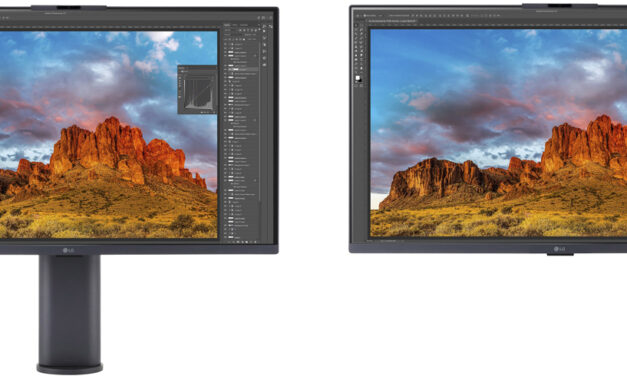Click the desert landscape canvas on the right monitor
Image resolution: width=627 pixels, height=376 pixels.
(499, 133)
